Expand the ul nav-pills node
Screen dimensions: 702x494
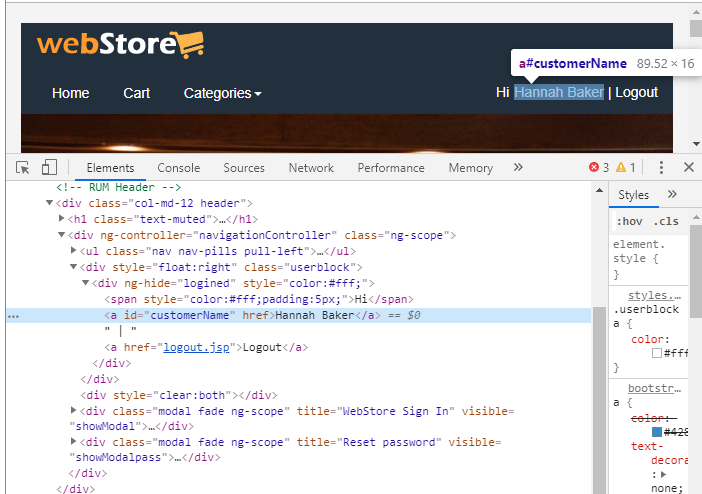point(73,250)
